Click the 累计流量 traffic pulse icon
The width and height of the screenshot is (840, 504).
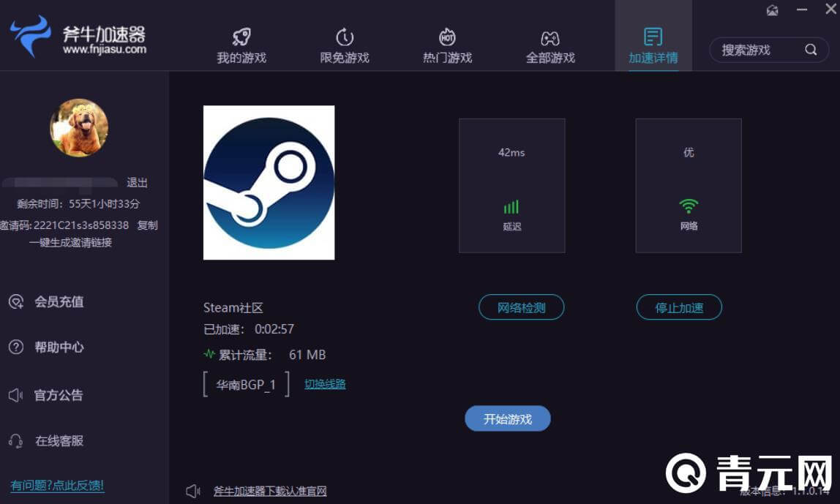click(209, 354)
